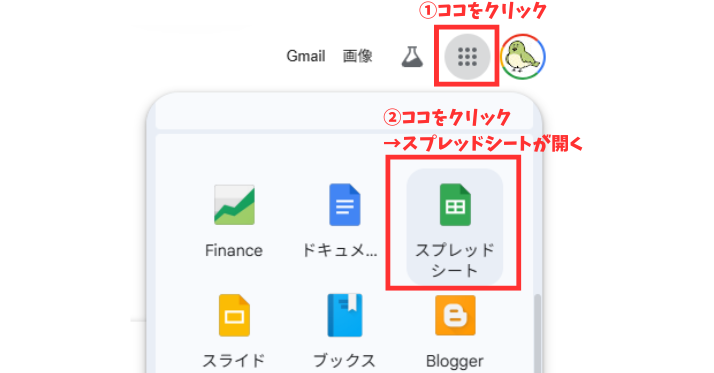Open the Google apps grid launcher

click(467, 56)
